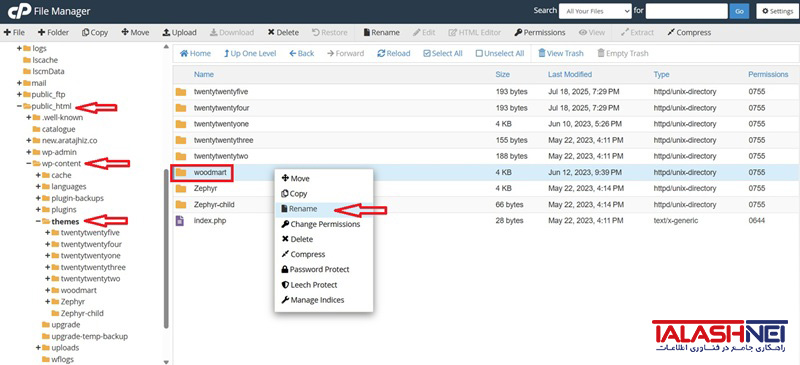Select the twentytwentytwo row name

tap(221, 156)
